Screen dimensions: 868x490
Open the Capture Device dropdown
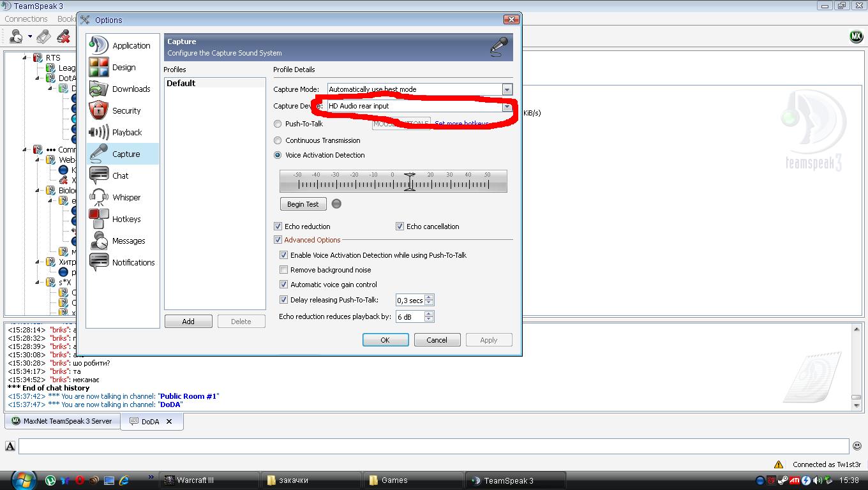click(x=507, y=106)
